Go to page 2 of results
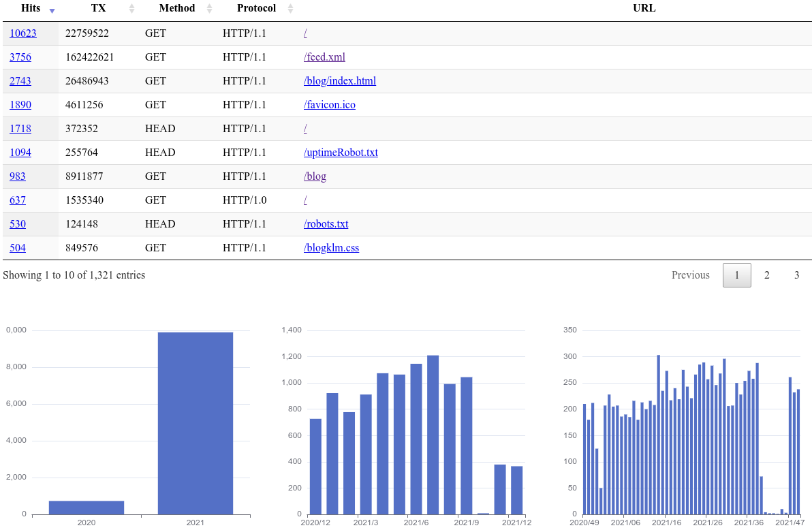Image resolution: width=812 pixels, height=530 pixels. click(767, 275)
